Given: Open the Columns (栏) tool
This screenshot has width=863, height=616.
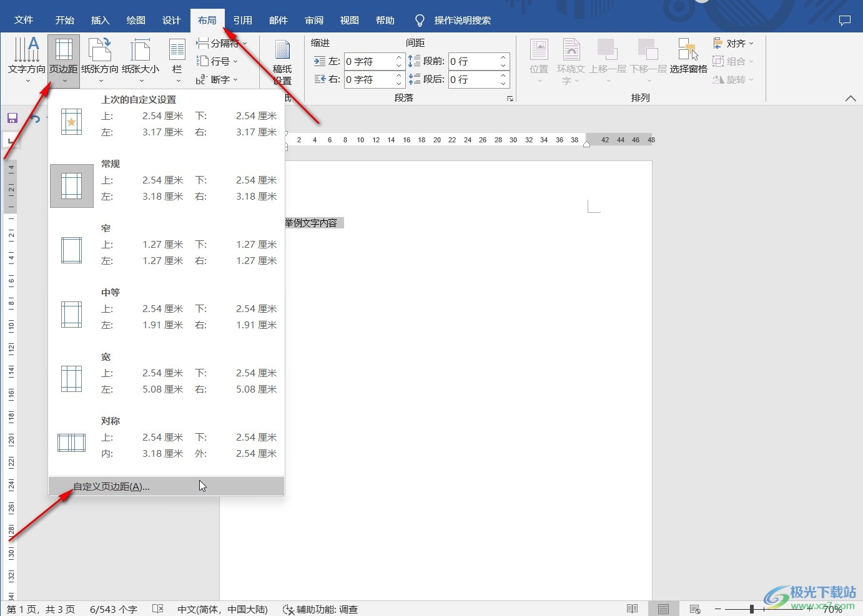Looking at the screenshot, I should click(177, 61).
